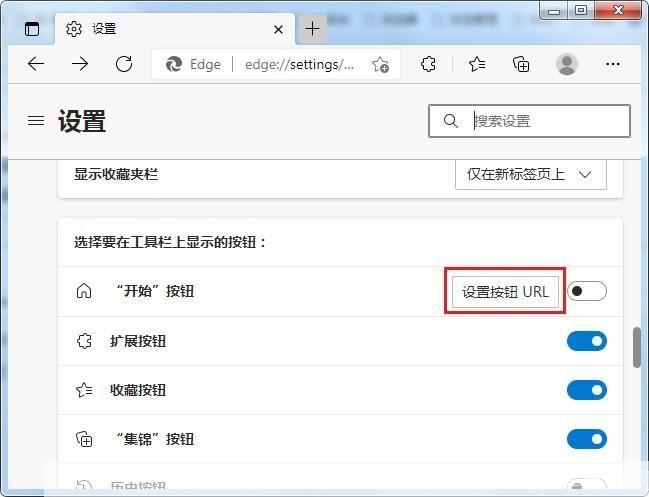Screen dimensions: 649x497
Task: Turn off the 收藏按钮 toggle
Action: 587,390
